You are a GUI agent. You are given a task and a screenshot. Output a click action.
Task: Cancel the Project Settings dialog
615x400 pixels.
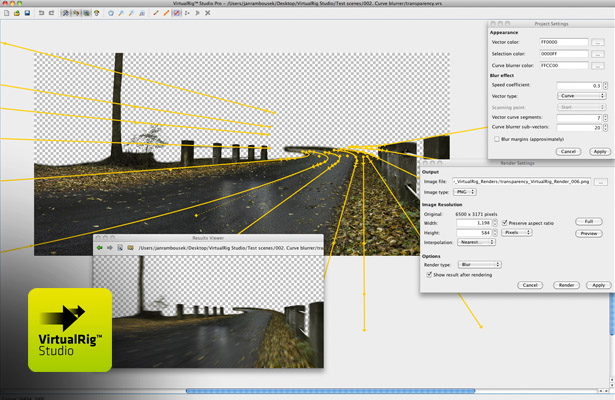(568, 151)
